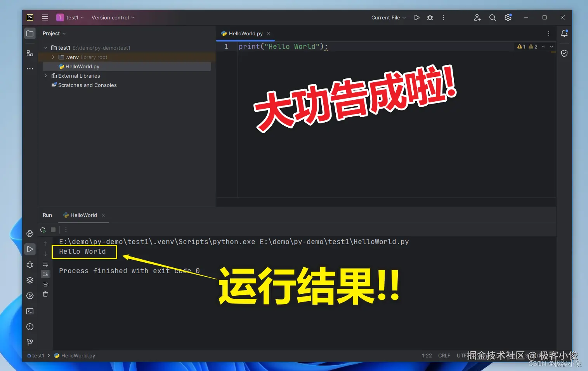
Task: Rerun HelloWorld with rerun icon
Action: click(43, 230)
